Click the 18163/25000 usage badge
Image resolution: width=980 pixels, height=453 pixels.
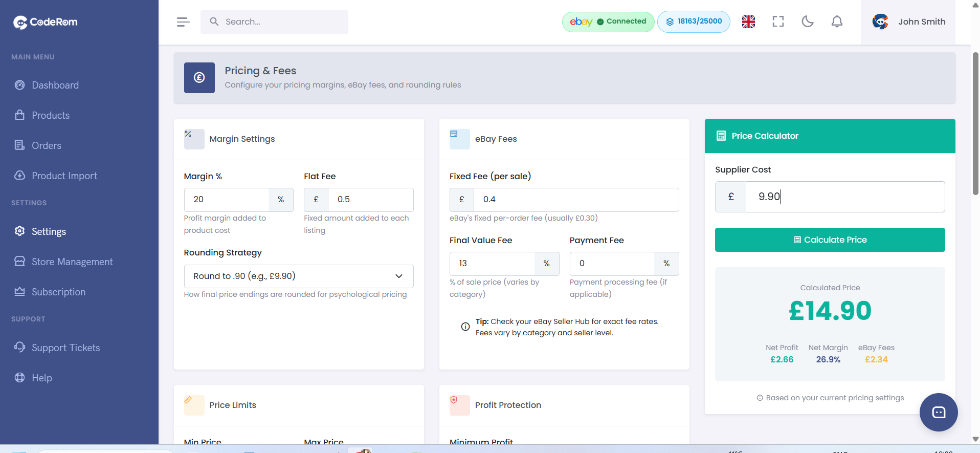click(x=694, y=21)
